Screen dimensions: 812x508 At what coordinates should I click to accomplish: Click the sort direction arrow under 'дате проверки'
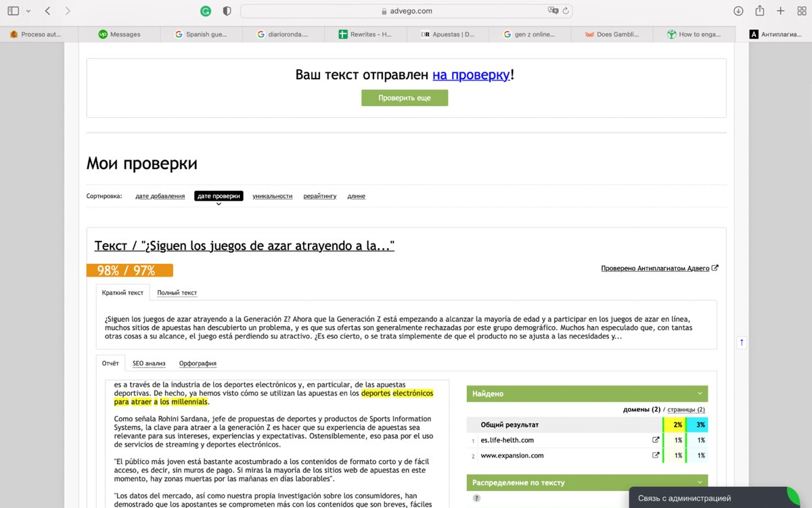[x=219, y=204]
